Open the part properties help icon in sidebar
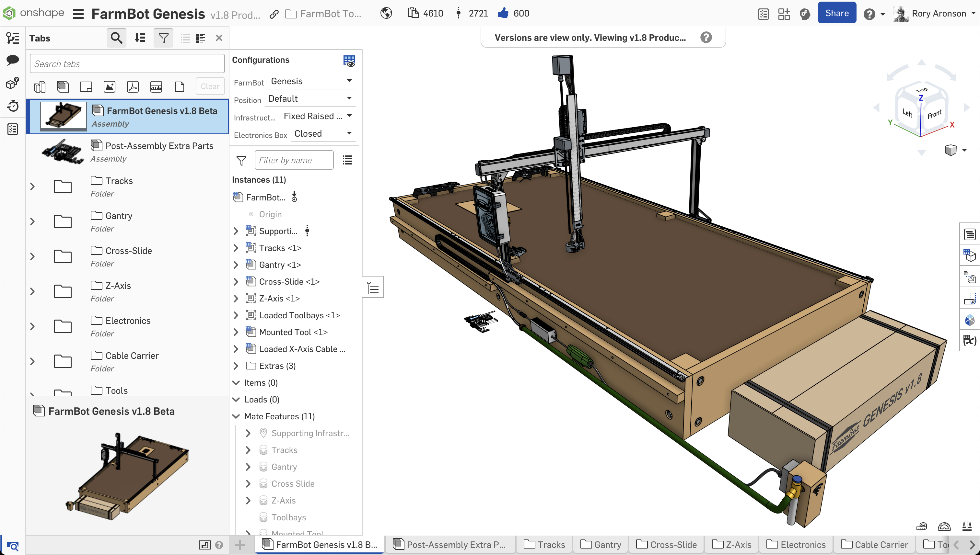 [x=13, y=83]
